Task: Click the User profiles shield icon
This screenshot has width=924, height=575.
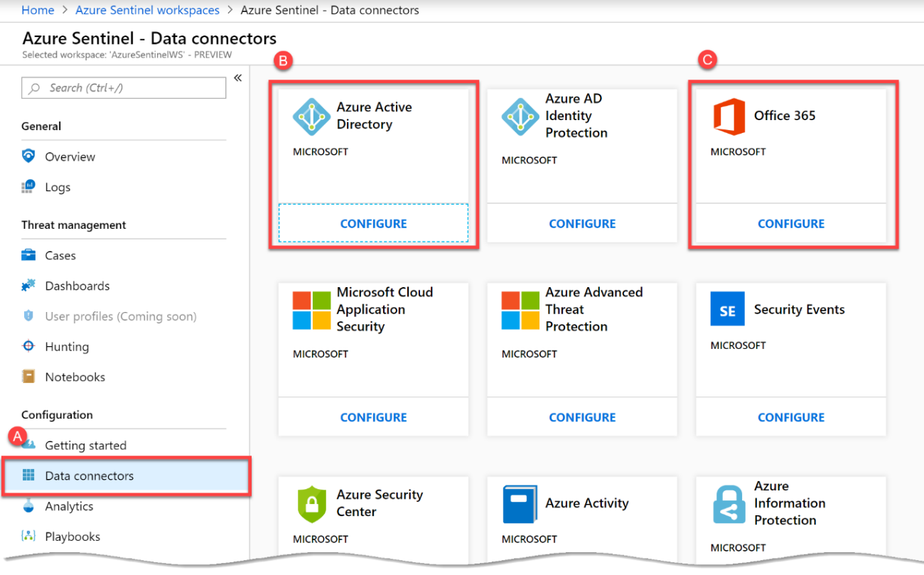Action: (x=28, y=316)
